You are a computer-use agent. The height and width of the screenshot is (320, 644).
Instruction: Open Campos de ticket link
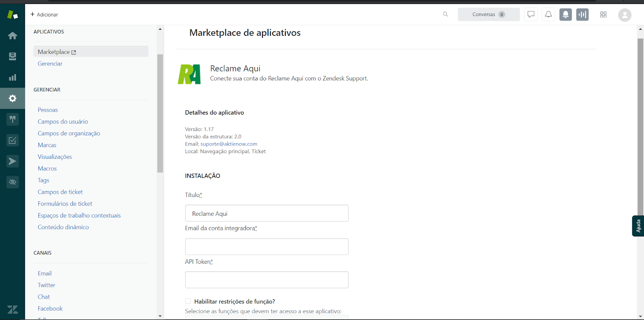coord(60,192)
